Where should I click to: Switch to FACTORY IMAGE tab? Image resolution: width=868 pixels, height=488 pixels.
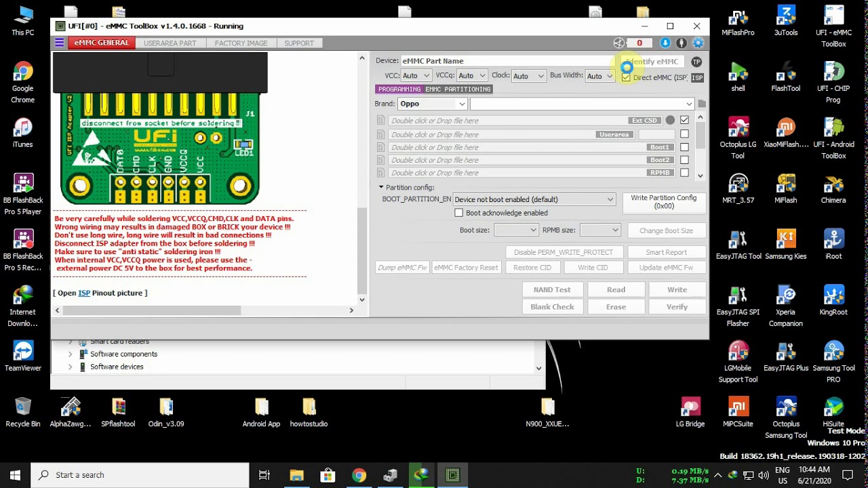tap(241, 43)
